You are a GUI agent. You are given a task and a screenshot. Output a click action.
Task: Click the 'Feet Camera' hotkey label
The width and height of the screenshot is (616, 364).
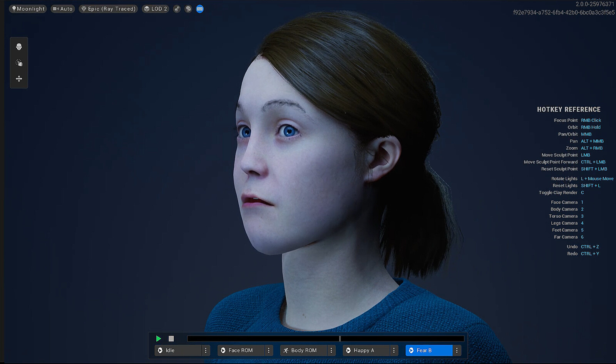tap(565, 230)
